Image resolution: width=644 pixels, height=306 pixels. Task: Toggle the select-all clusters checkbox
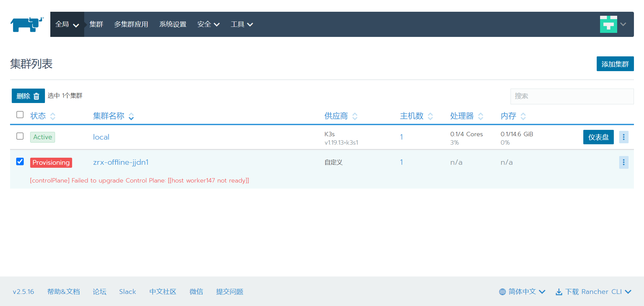[20, 115]
